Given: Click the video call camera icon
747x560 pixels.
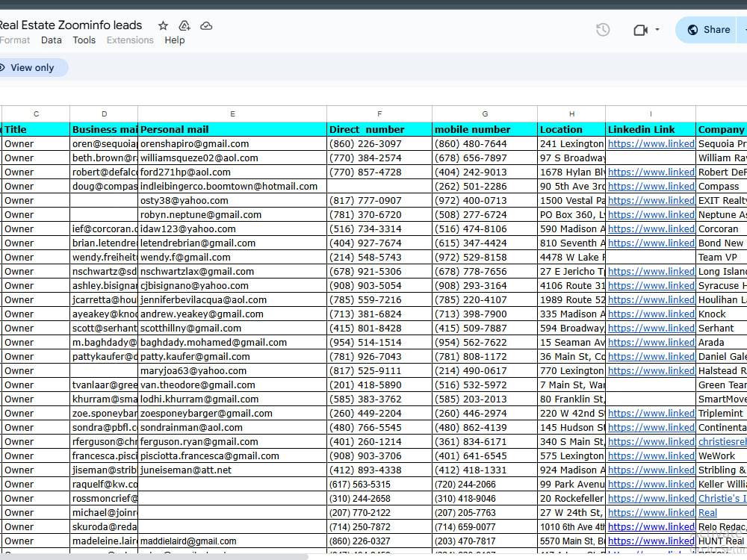Looking at the screenshot, I should pos(640,30).
